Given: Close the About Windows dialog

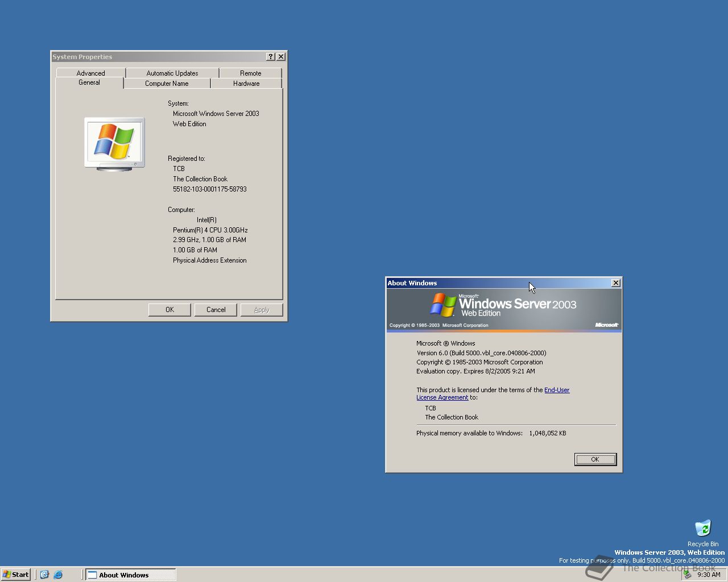Looking at the screenshot, I should [615, 283].
